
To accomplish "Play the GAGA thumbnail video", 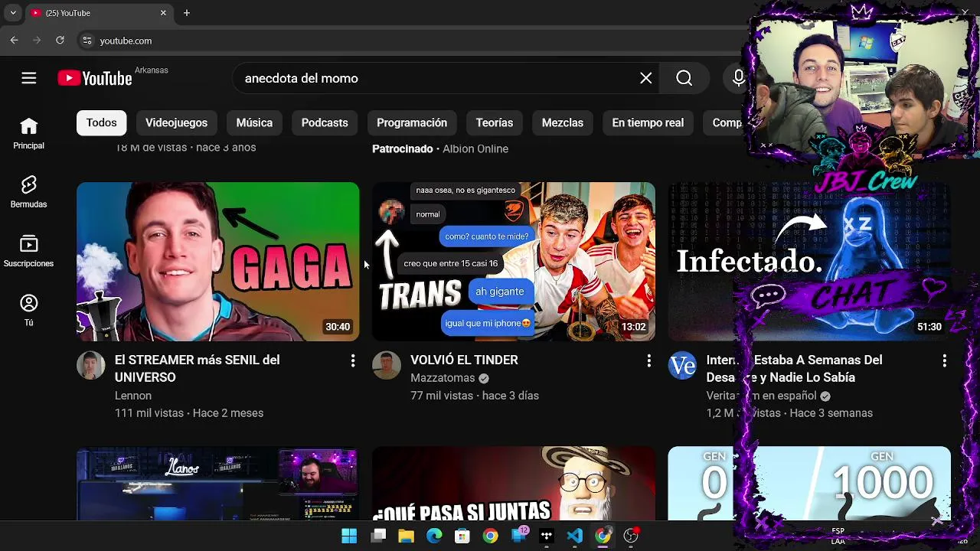I will coord(217,262).
